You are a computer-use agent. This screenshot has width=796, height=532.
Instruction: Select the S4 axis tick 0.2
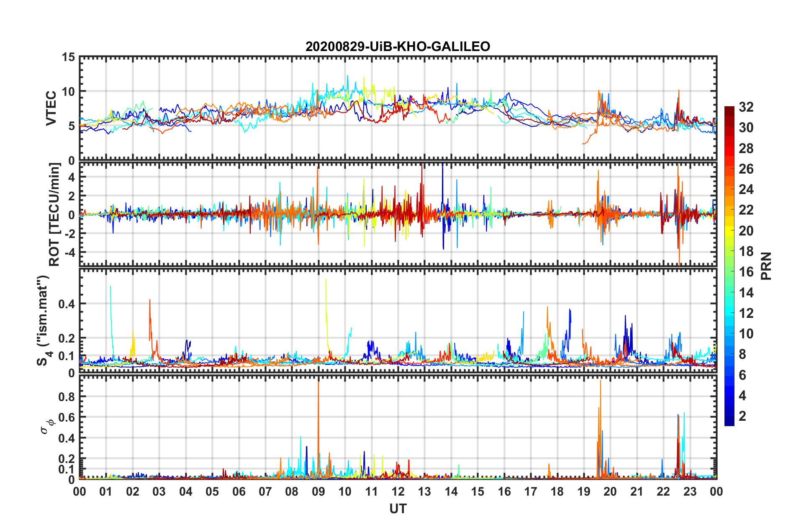(x=67, y=338)
